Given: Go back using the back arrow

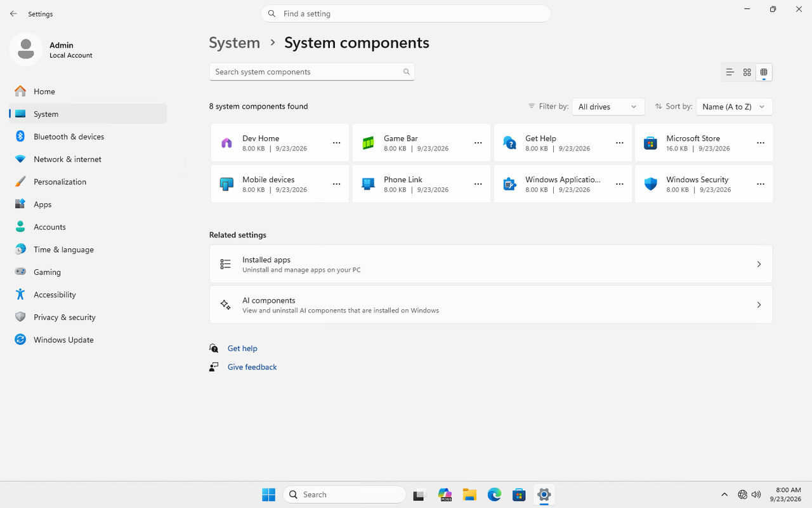Looking at the screenshot, I should 13,13.
